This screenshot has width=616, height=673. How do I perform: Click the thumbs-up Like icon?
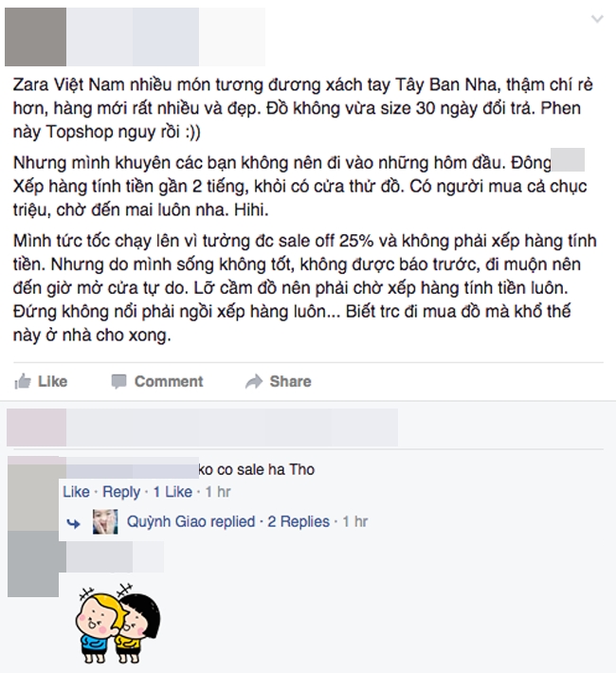23,381
